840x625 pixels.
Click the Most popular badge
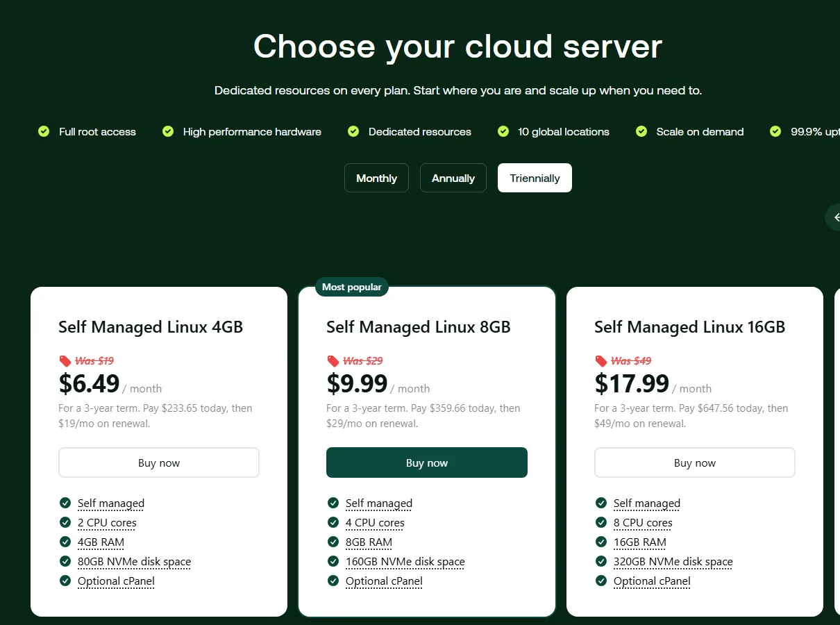coord(352,287)
